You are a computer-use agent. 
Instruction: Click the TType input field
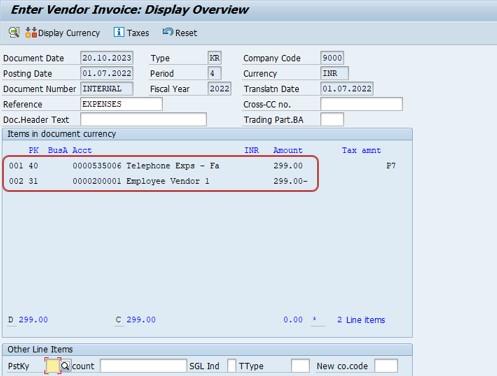click(300, 366)
